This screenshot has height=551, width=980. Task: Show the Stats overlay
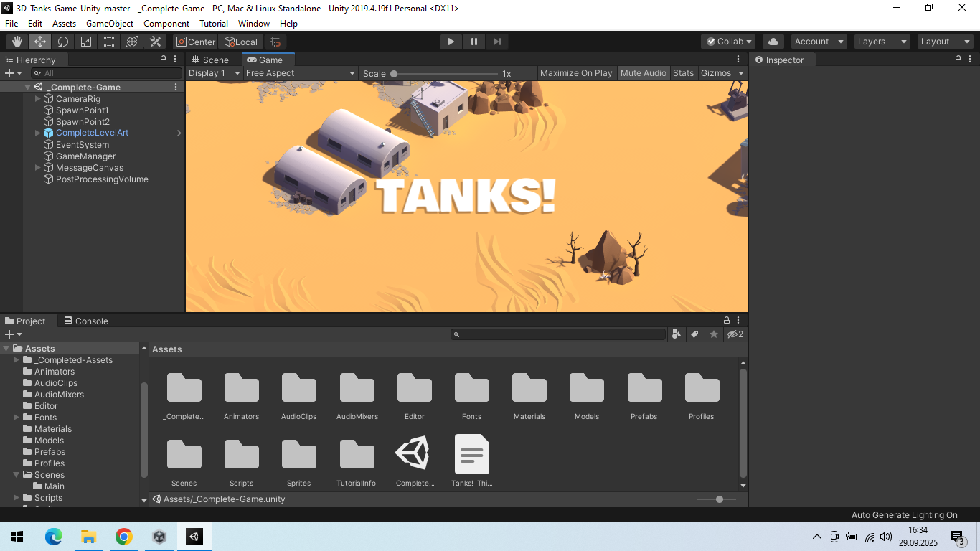click(683, 73)
